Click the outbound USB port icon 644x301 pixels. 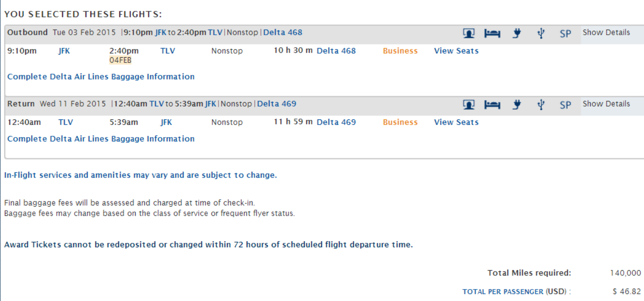[541, 33]
